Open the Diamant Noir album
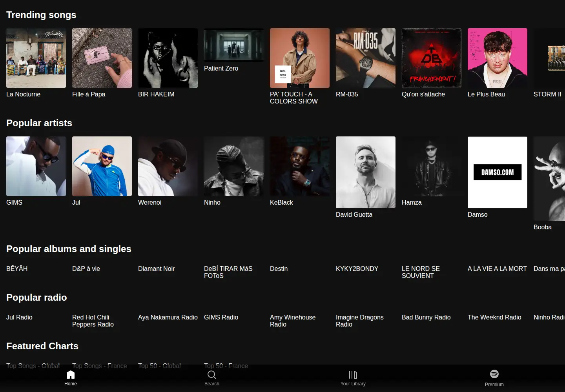 pyautogui.click(x=156, y=269)
